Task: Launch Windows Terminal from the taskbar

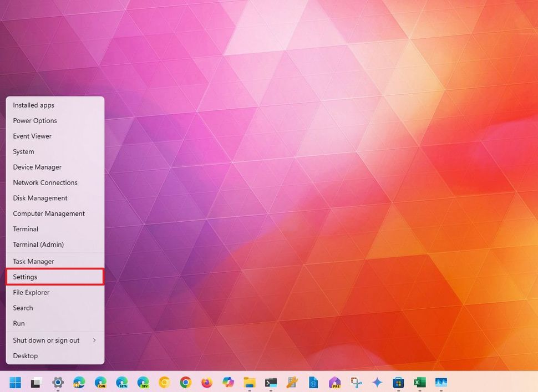Action: click(270, 383)
